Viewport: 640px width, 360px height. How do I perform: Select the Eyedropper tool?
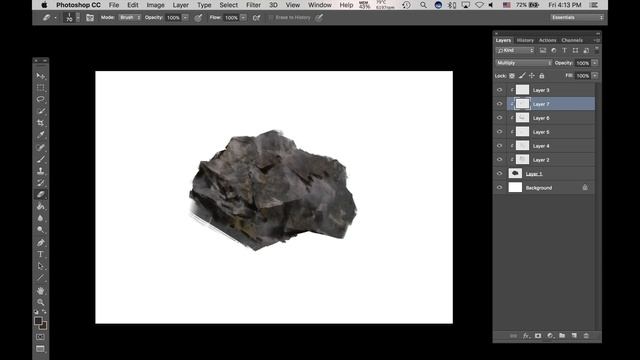pos(40,135)
